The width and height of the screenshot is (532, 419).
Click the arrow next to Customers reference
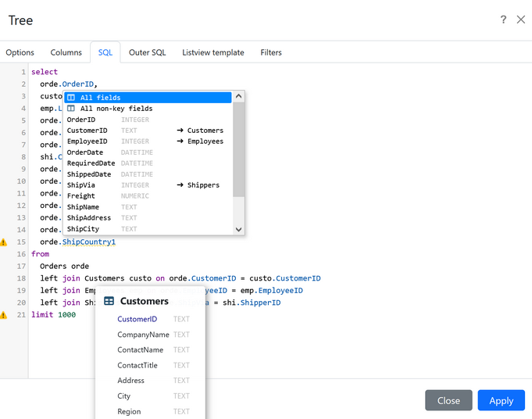(180, 131)
